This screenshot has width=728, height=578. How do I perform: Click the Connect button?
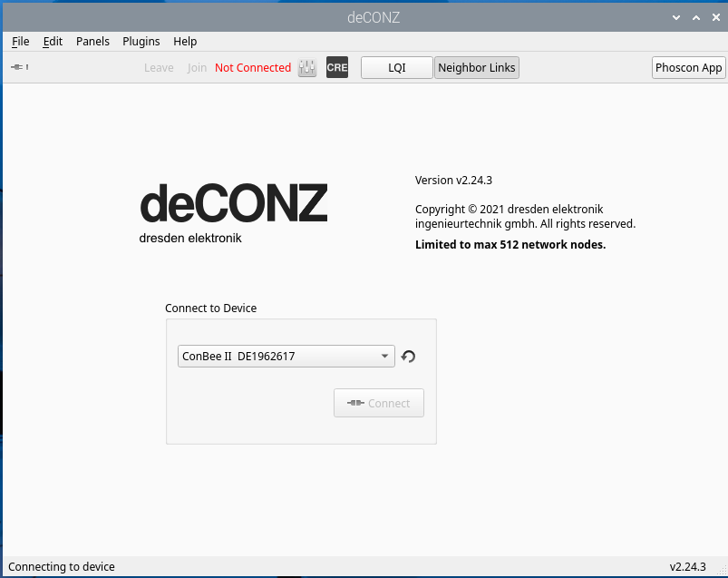[x=379, y=403]
